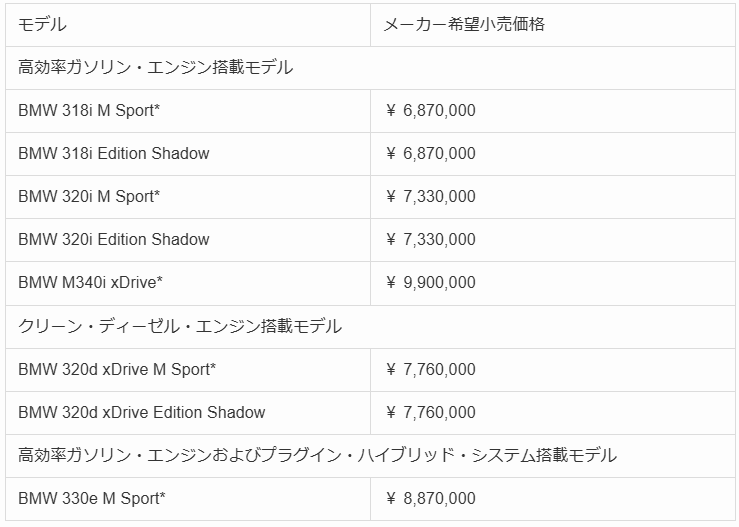Click the BMW 320i Edition Shadow price
The height and width of the screenshot is (527, 739).
[x=431, y=239]
